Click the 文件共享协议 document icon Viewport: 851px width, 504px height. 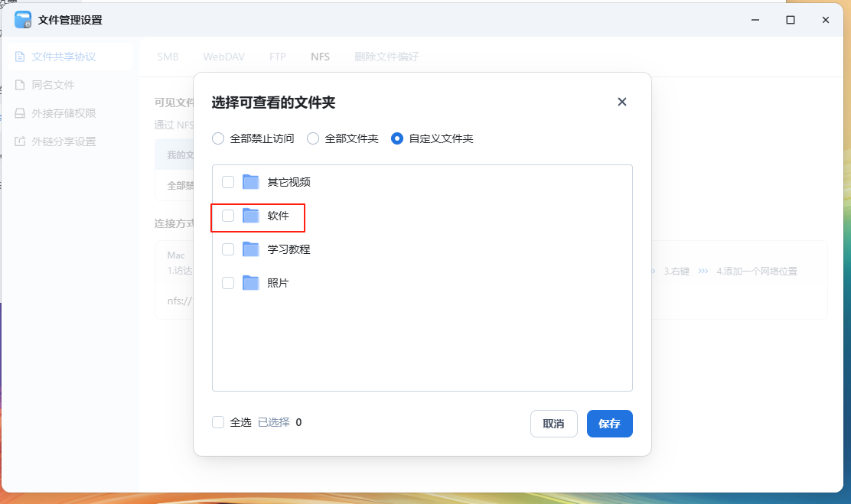point(20,57)
